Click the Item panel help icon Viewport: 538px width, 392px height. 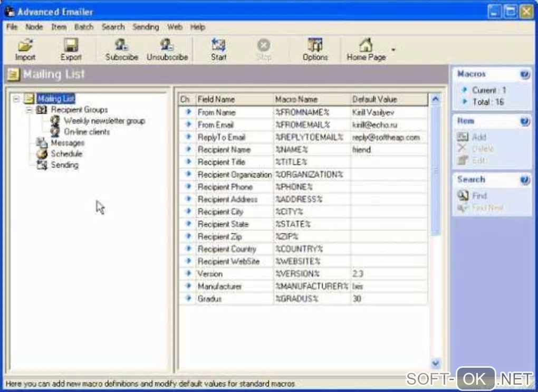pos(525,121)
